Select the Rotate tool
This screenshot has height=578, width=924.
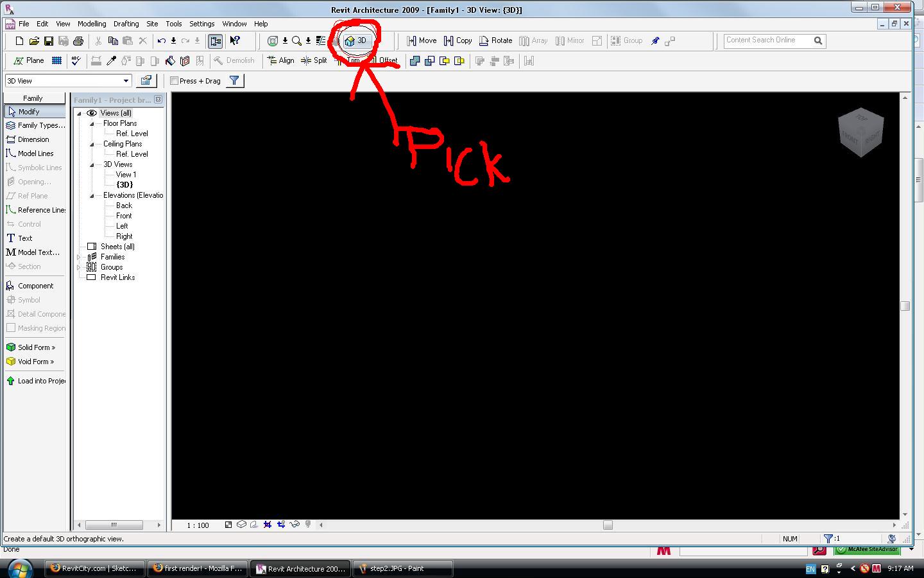pos(495,40)
